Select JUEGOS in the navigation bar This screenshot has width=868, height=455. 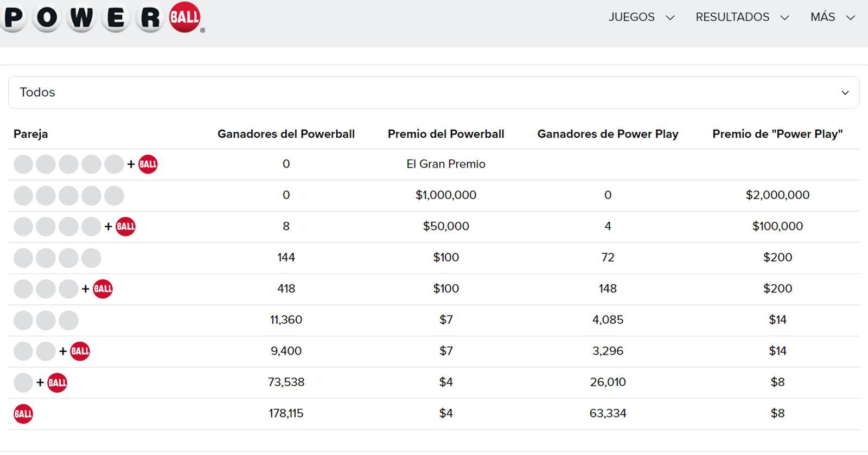pos(631,17)
